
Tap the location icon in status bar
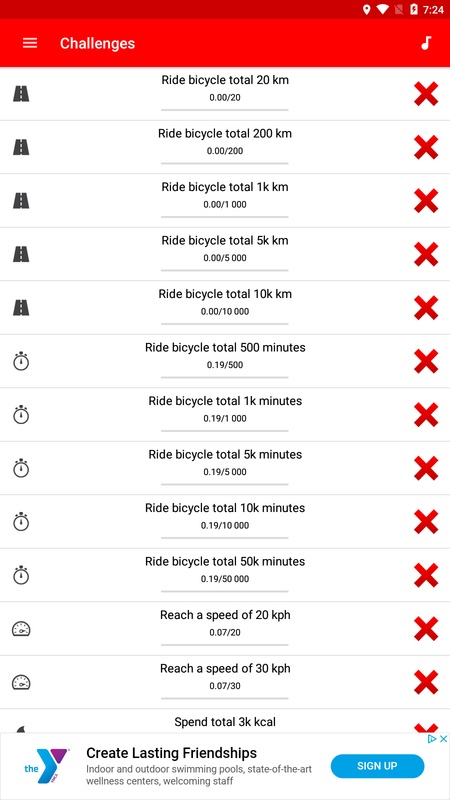pos(366,10)
